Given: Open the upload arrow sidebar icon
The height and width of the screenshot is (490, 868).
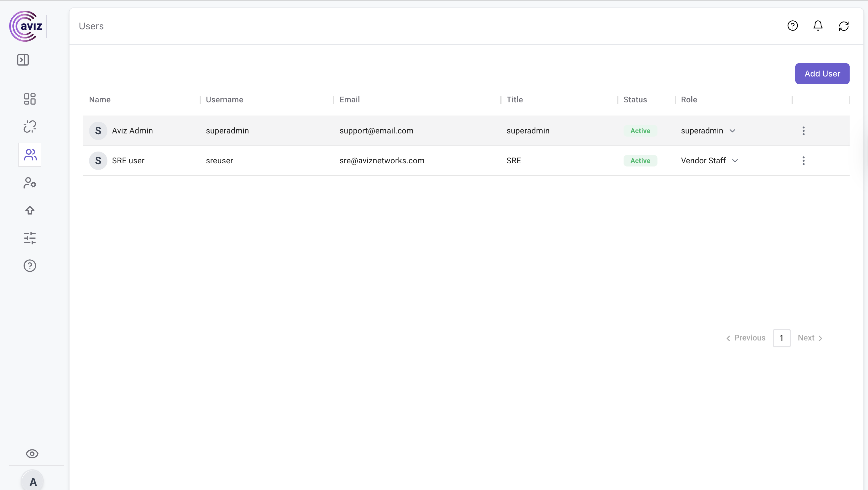Looking at the screenshot, I should coord(30,210).
